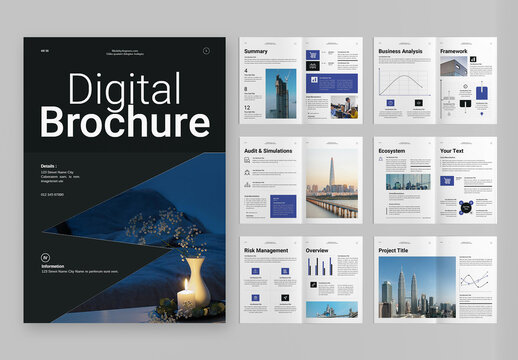Select the "Overview" heading
The height and width of the screenshot is (360, 518).
pyautogui.click(x=317, y=251)
